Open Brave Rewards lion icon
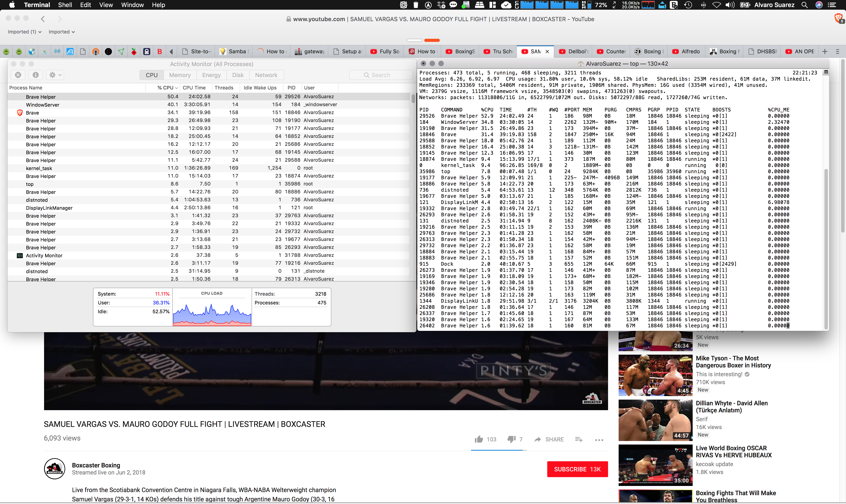This screenshot has height=504, width=846. coord(838,18)
